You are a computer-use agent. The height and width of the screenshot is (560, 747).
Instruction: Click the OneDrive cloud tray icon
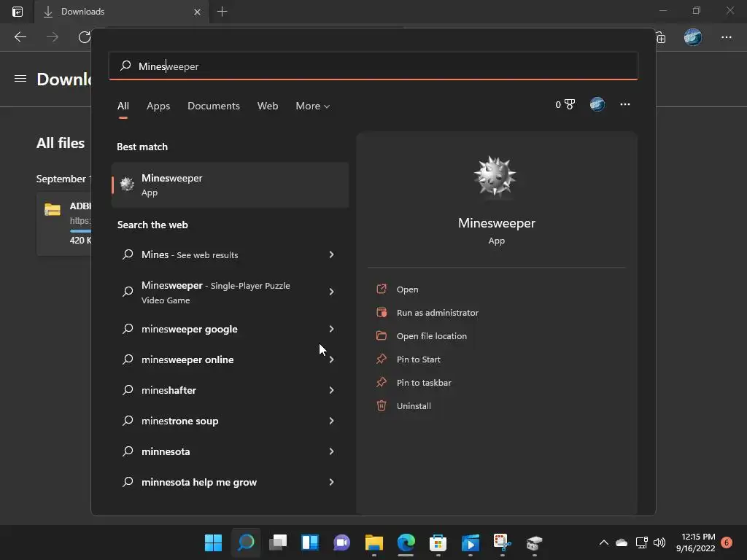622,542
